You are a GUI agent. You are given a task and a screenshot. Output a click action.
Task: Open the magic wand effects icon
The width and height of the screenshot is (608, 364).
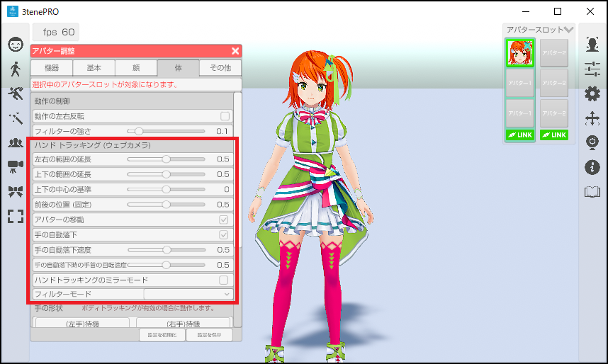(x=16, y=118)
